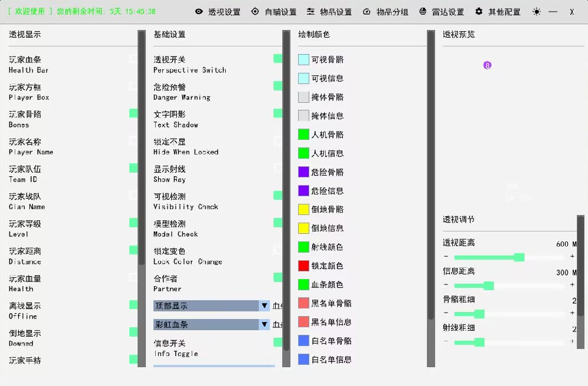Enable the 锁定不显 Hide When Locked toggle

pos(278,140)
